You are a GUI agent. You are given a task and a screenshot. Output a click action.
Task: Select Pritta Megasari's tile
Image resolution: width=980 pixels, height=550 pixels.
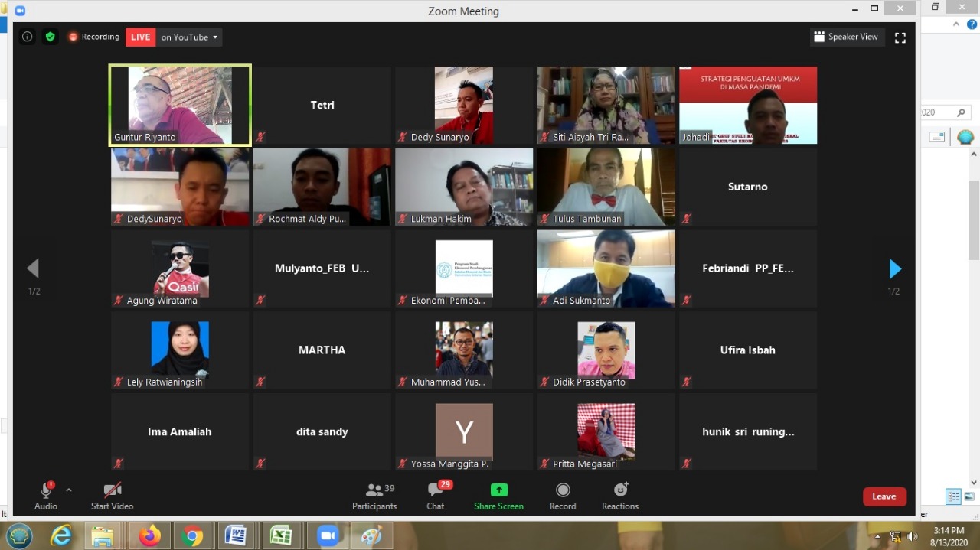(x=606, y=431)
